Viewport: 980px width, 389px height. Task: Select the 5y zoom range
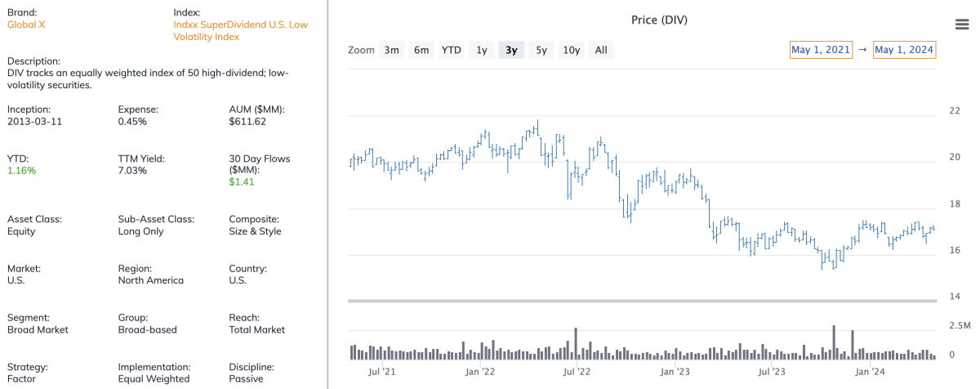[x=541, y=50]
